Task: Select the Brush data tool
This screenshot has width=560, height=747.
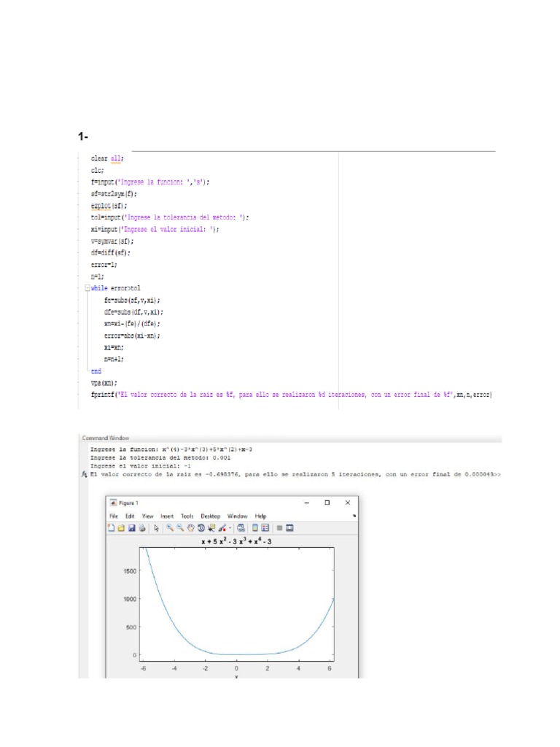Action: (222, 528)
